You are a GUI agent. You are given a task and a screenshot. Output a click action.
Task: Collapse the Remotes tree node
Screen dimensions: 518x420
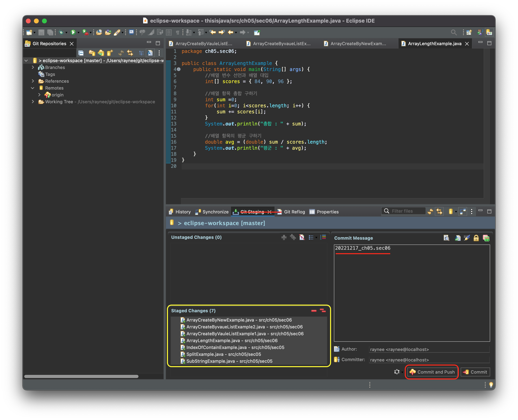[33, 88]
